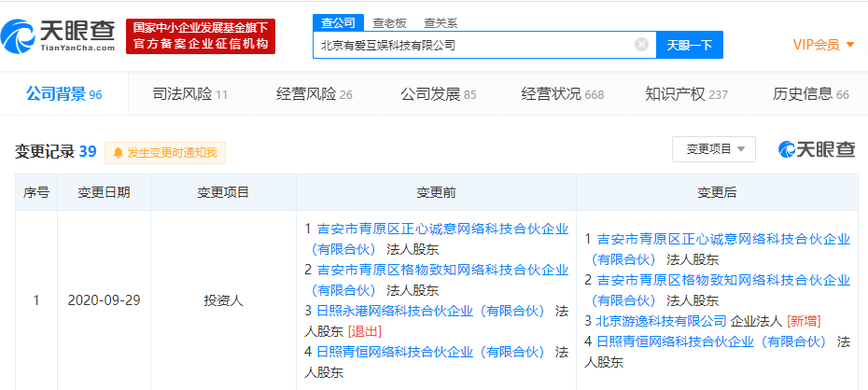This screenshot has width=868, height=390.
Task: Open 吉安市青原区正心诚意 link in 变更后 column
Action: pos(721,249)
